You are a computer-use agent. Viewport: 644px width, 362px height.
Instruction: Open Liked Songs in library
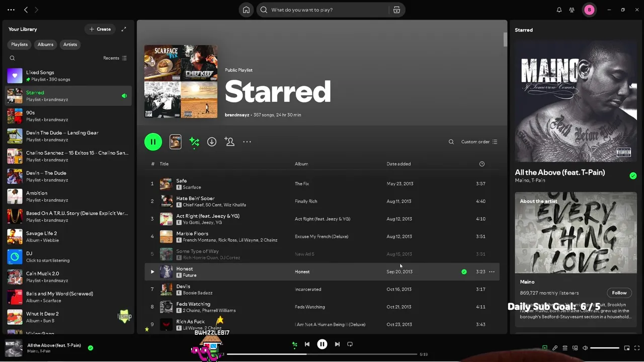pyautogui.click(x=68, y=76)
